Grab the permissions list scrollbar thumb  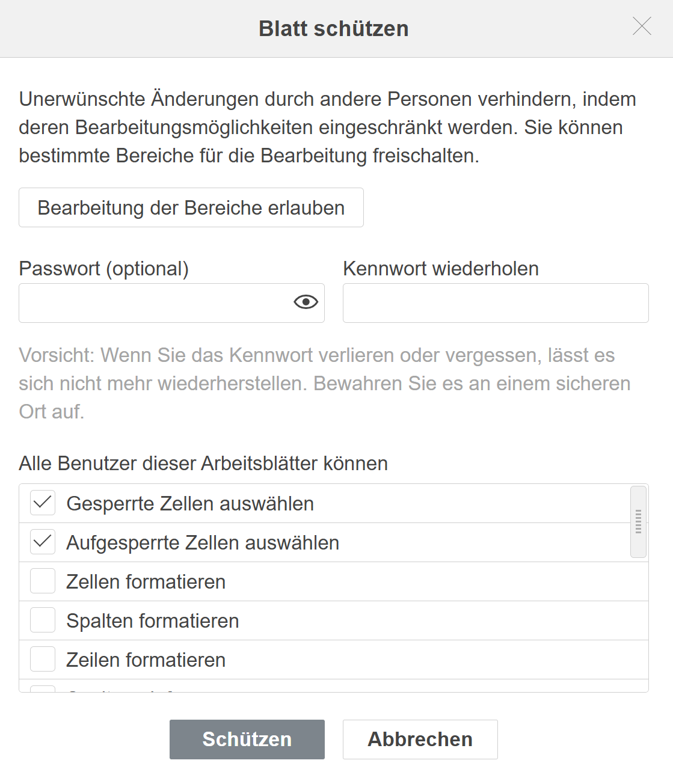pyautogui.click(x=638, y=522)
